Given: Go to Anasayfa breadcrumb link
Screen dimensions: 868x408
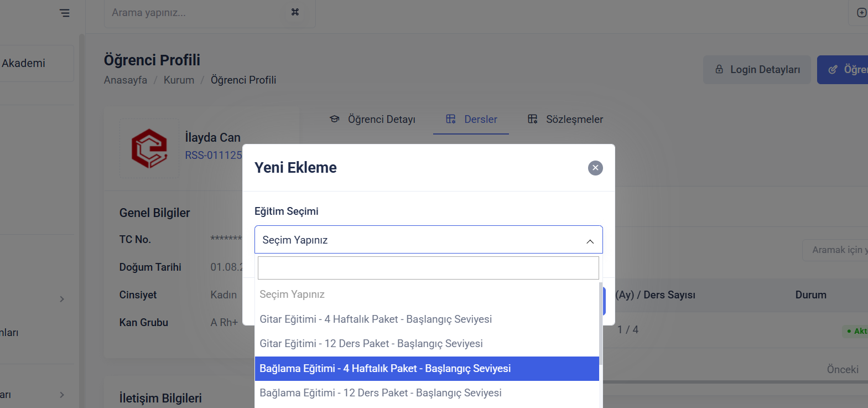Looking at the screenshot, I should (x=126, y=80).
